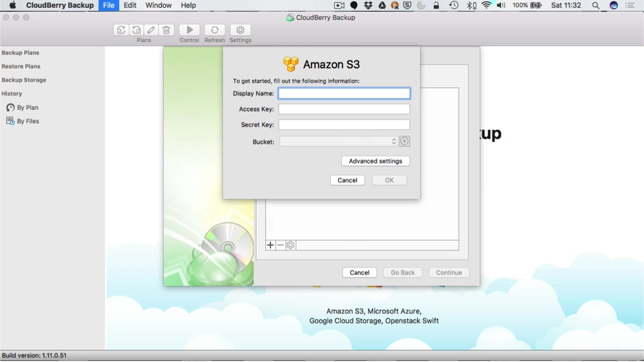
Task: Click the delete plan trash icon
Action: [167, 30]
